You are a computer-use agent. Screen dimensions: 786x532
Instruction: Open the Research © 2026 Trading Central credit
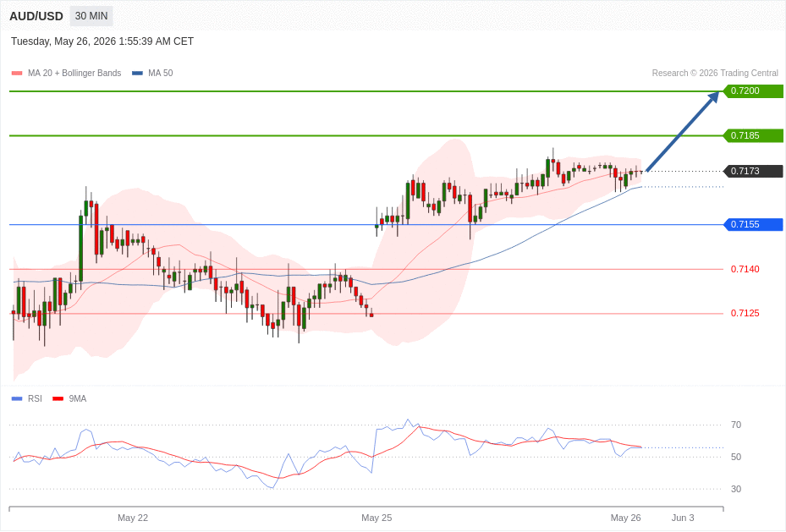[715, 73]
